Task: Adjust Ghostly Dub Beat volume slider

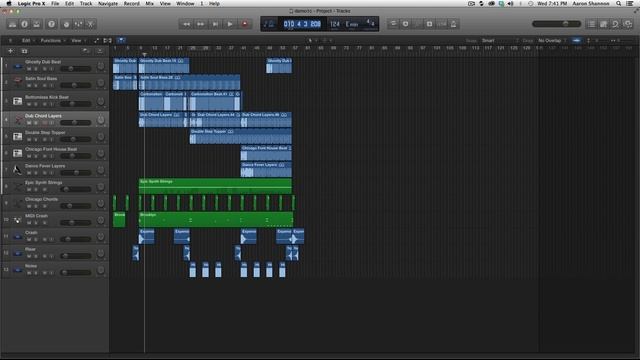Action: [76, 69]
